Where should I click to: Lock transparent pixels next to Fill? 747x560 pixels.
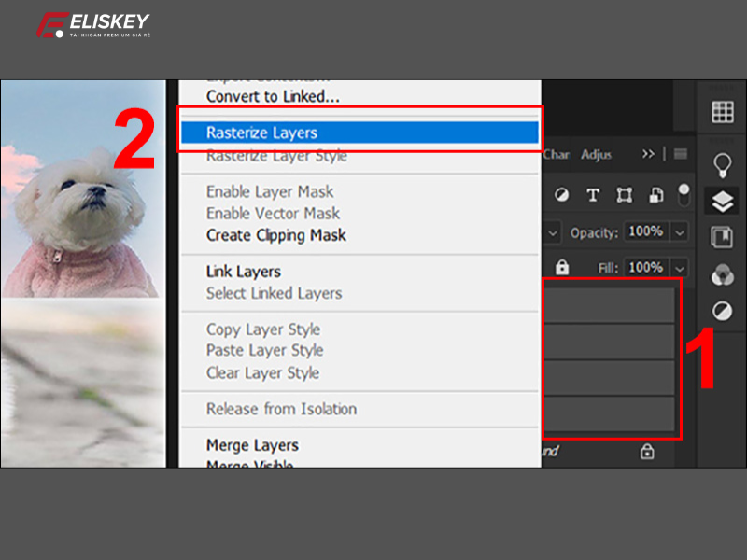pos(562,265)
